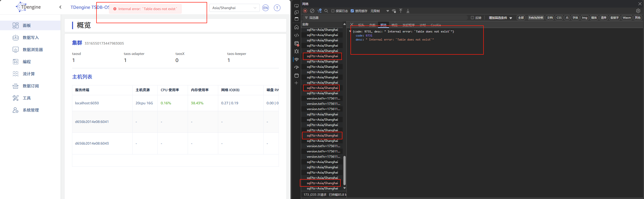Open DevTools Elements code icon
Viewport: 644px width, 199px height.
coord(297,35)
